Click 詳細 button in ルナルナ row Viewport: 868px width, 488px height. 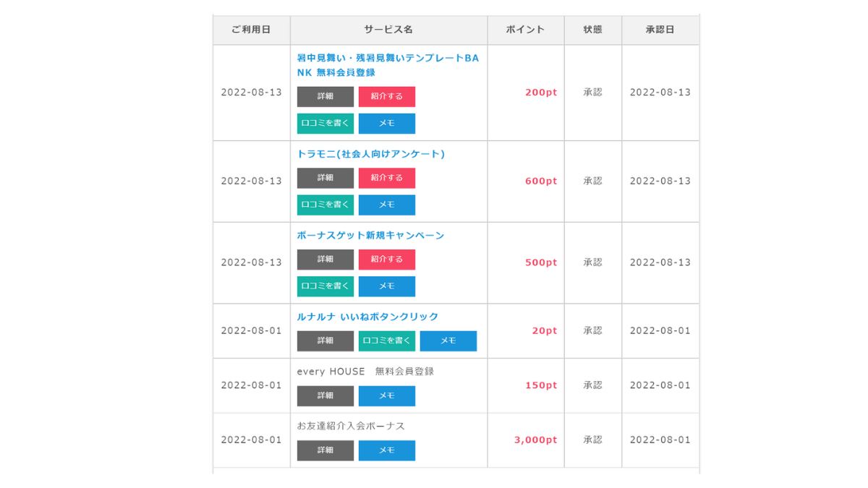(325, 341)
